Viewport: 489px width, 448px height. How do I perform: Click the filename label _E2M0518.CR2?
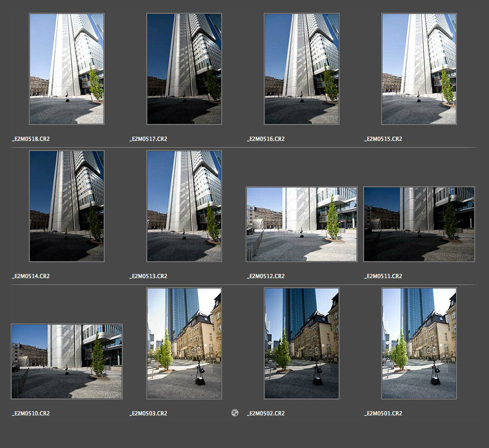31,139
